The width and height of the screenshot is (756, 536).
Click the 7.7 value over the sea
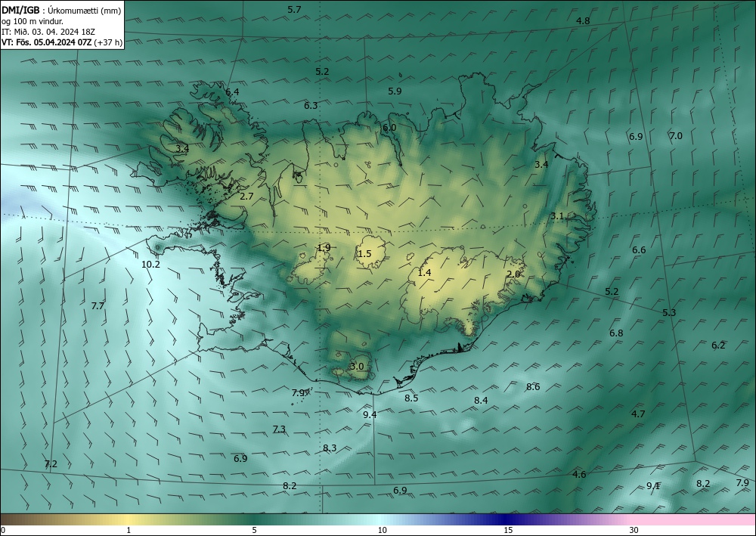pyautogui.click(x=98, y=305)
